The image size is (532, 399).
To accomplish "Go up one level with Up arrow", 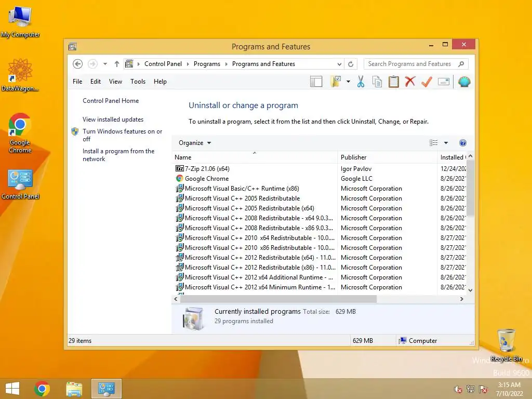I will 117,64.
